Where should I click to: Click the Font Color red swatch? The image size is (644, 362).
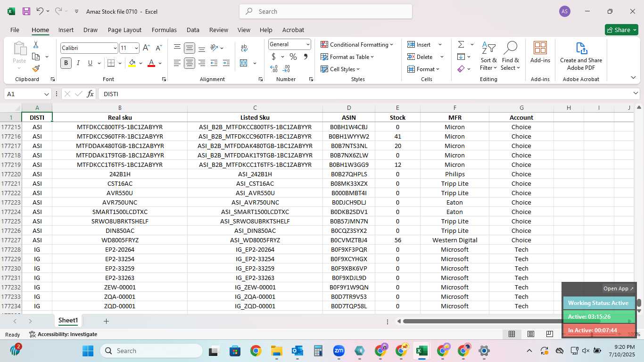point(151,63)
